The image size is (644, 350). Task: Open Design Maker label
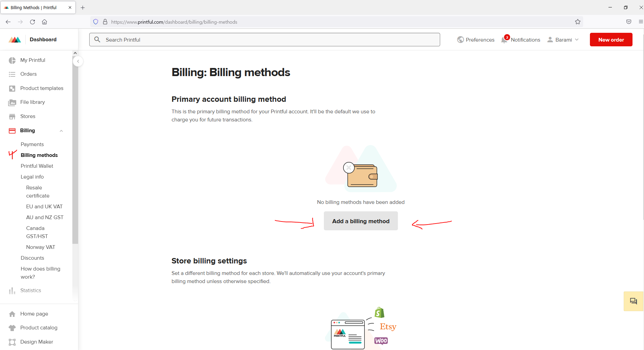[37, 342]
